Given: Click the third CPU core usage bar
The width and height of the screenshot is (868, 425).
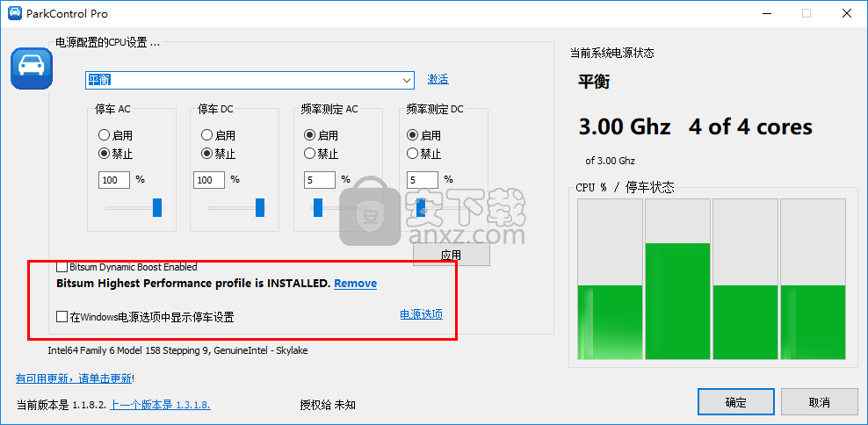Looking at the screenshot, I should pyautogui.click(x=745, y=279).
